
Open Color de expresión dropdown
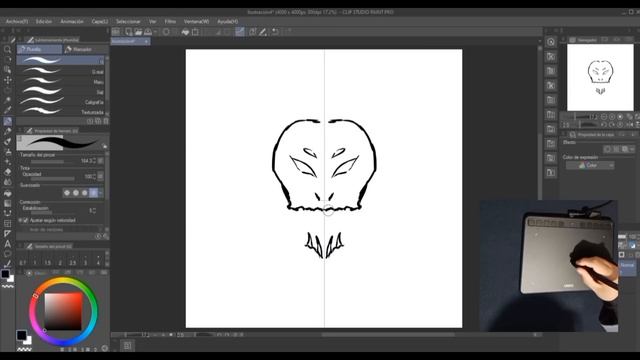pos(590,165)
